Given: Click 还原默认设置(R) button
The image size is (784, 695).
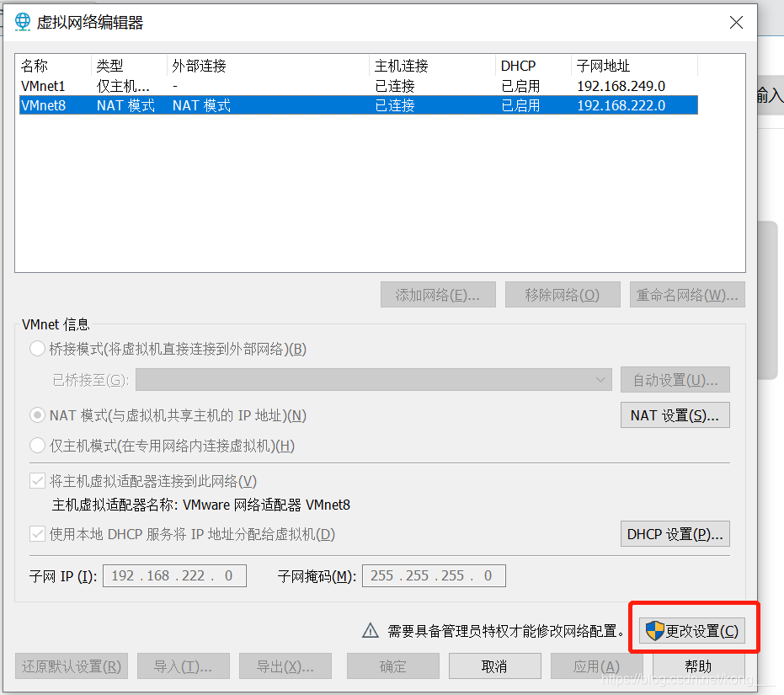Looking at the screenshot, I should 72,666.
